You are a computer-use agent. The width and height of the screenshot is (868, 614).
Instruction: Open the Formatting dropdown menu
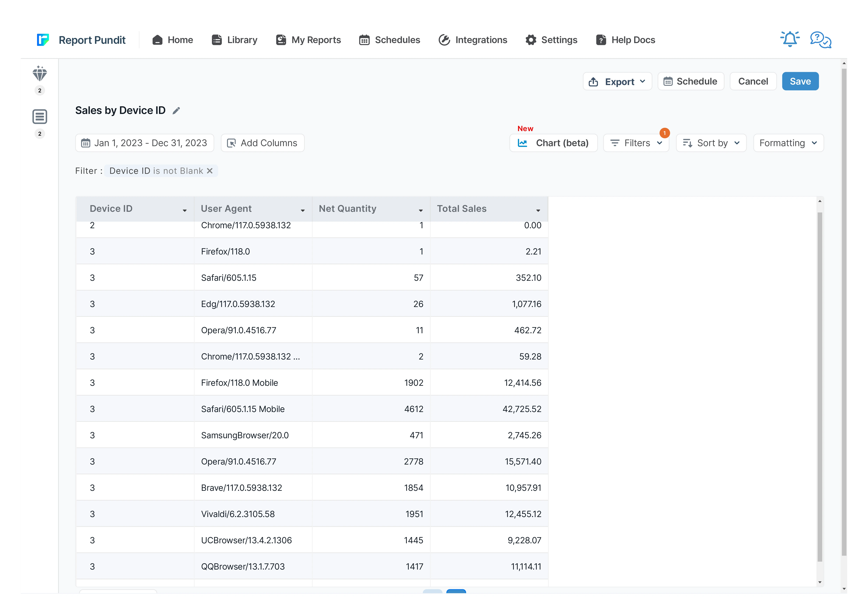click(x=788, y=143)
